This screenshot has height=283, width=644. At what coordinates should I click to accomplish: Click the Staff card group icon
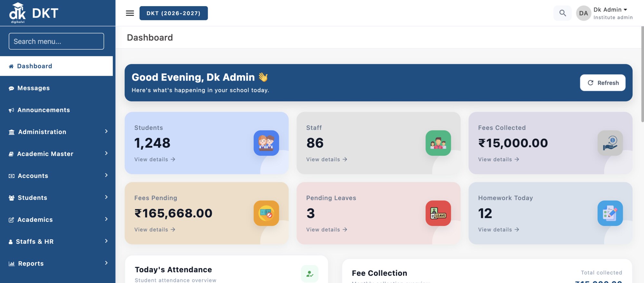tap(438, 143)
